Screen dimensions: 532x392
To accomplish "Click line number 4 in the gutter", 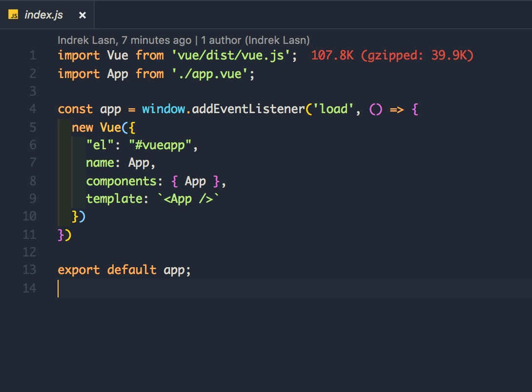I will [x=33, y=109].
